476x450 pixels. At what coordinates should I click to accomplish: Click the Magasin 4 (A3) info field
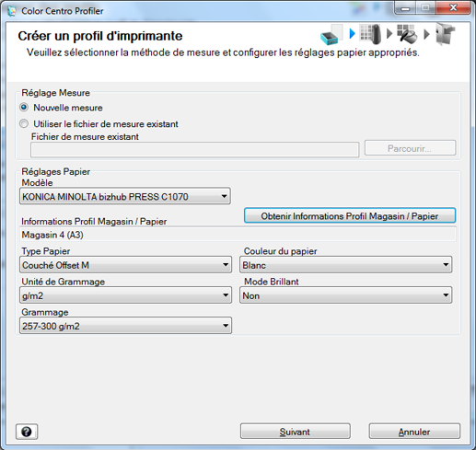(238, 235)
